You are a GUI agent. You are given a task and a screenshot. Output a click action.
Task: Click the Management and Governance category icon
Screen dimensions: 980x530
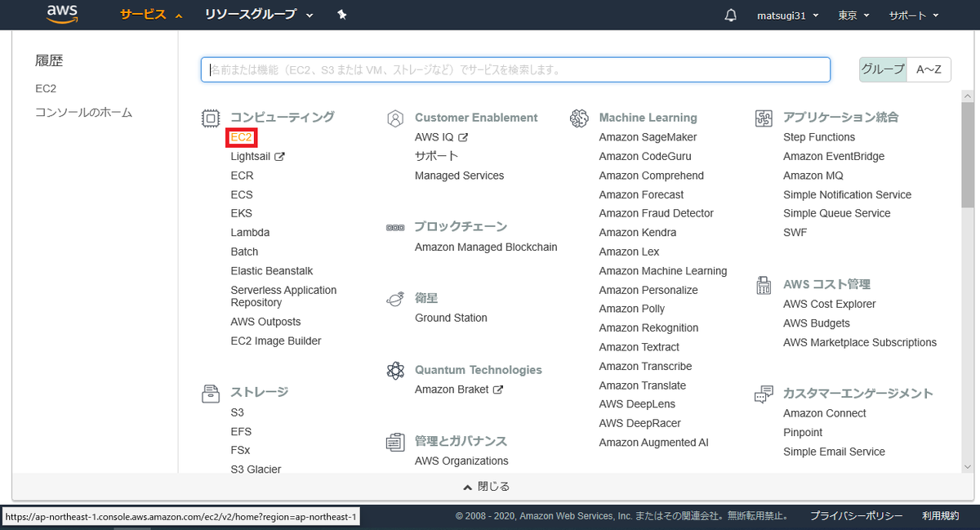tap(395, 442)
